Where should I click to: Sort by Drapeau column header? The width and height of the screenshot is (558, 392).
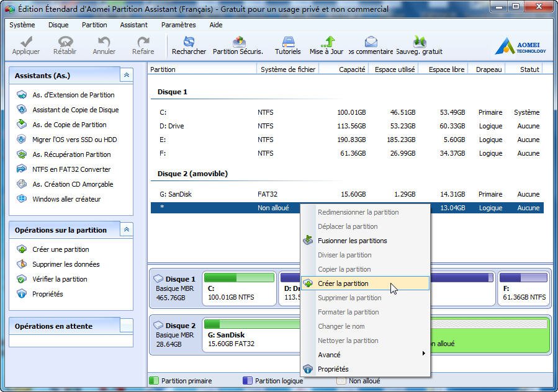(487, 69)
